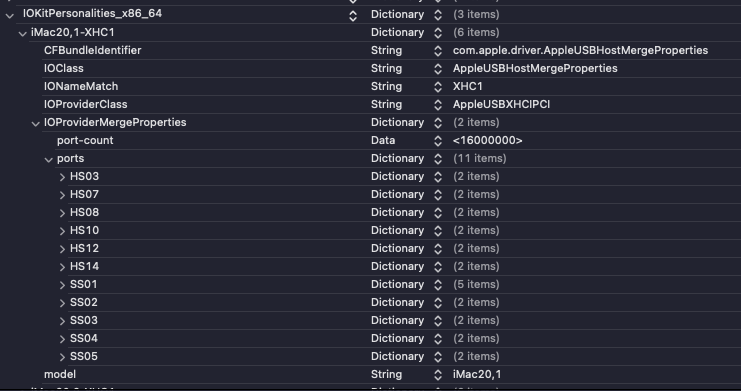This screenshot has width=741, height=391.
Task: Expand the HS10 port entry
Action: point(62,231)
